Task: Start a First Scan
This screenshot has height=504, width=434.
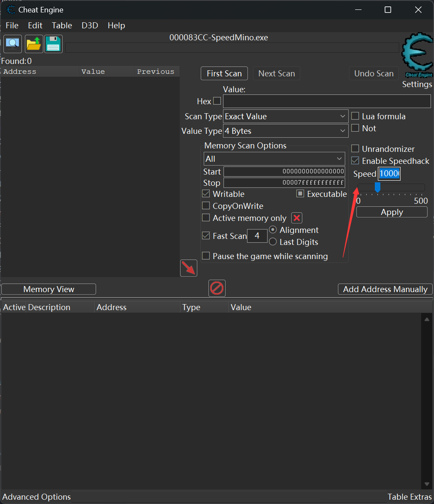Action: pos(224,73)
